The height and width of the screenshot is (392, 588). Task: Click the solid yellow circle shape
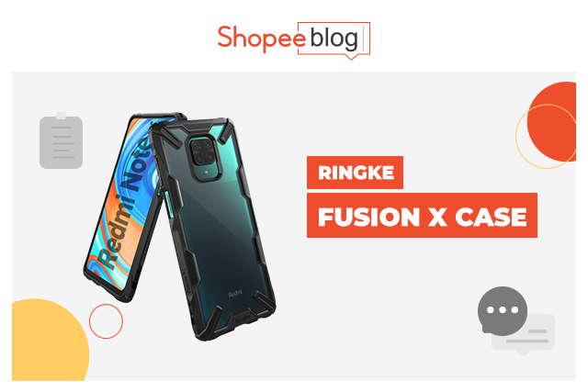tap(50, 340)
